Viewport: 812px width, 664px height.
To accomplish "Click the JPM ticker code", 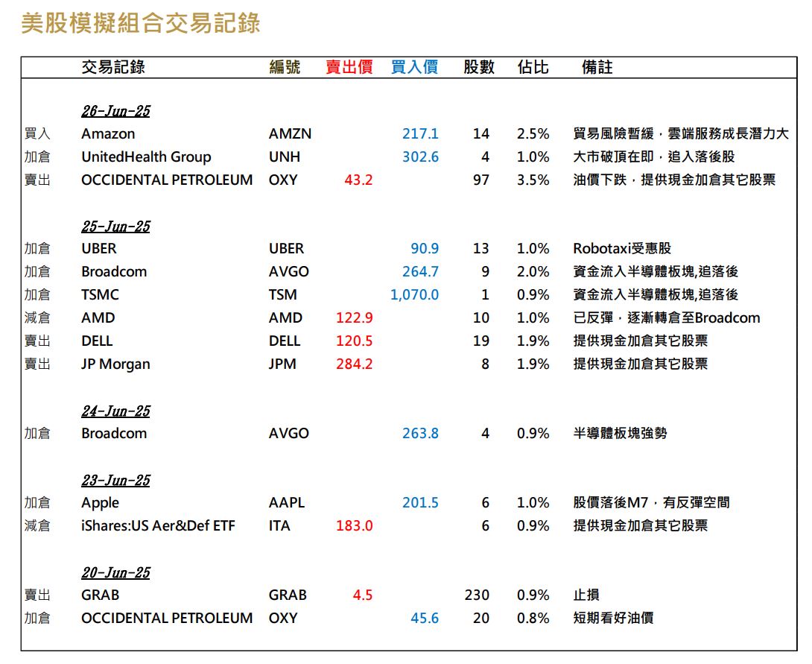I will [x=282, y=364].
